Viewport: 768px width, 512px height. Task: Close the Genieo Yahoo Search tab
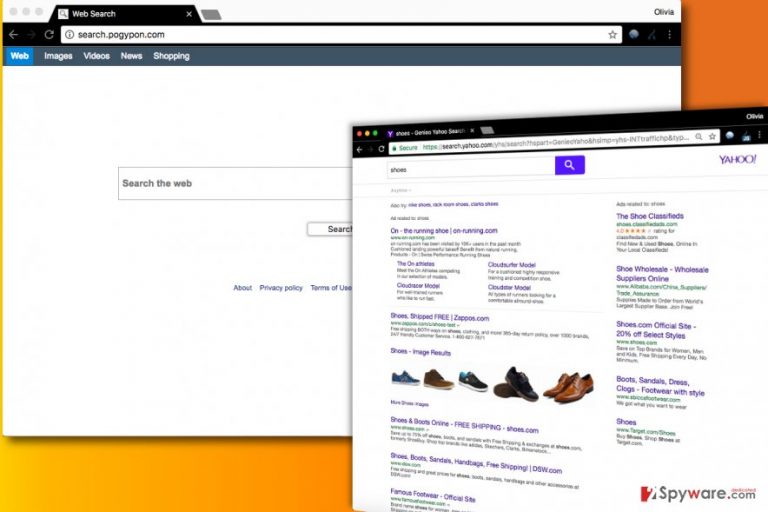(472, 131)
